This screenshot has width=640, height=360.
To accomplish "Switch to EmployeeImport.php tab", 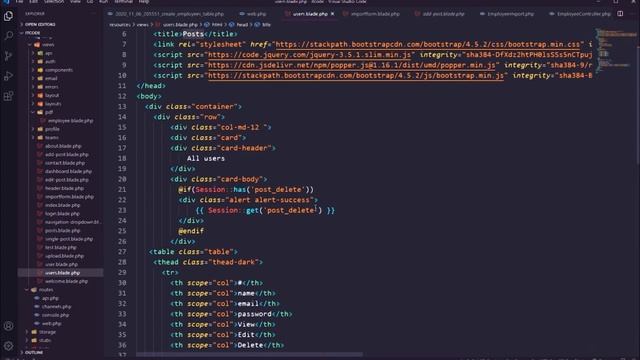I will tap(507, 14).
